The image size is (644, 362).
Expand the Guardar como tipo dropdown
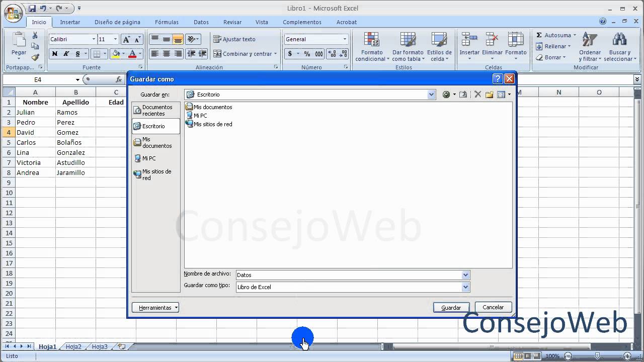[465, 287]
